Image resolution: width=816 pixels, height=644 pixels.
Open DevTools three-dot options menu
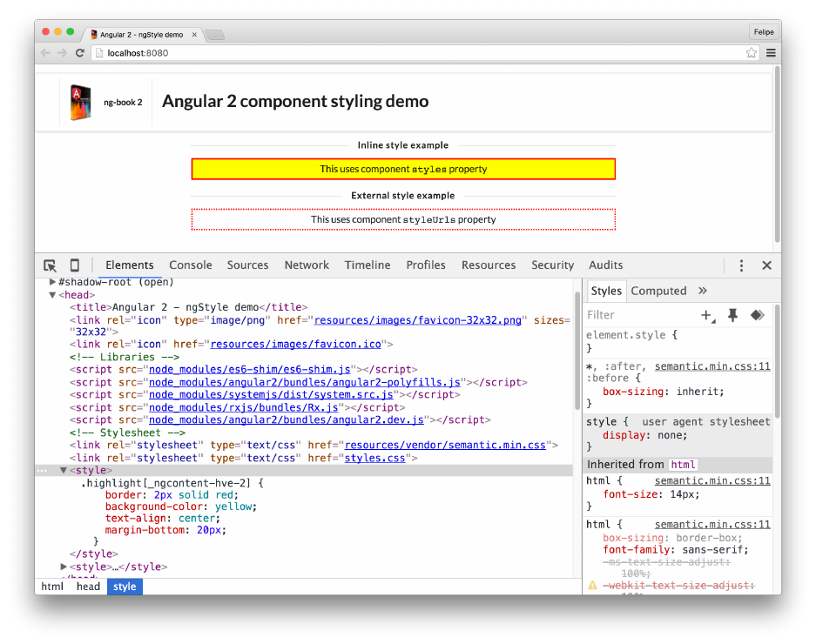(x=742, y=265)
